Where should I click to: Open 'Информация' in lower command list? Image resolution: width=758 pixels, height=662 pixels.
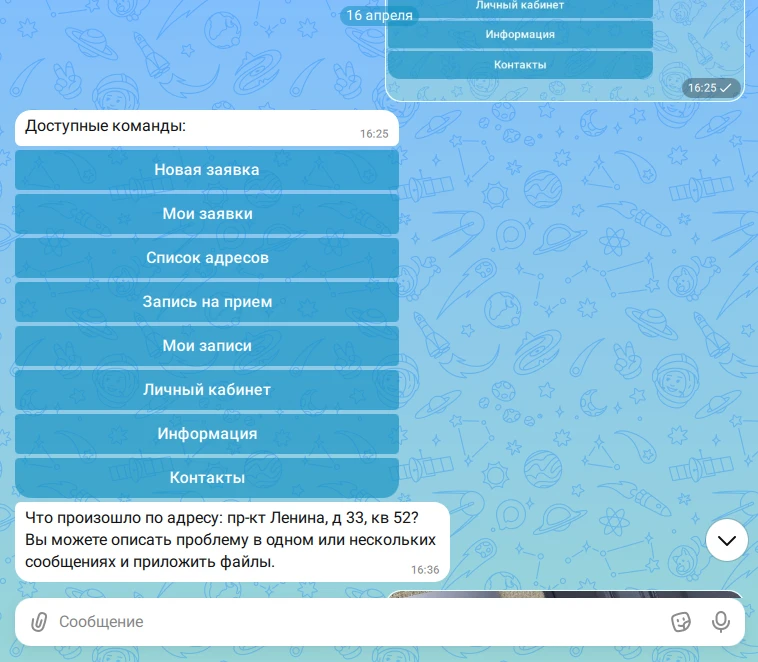click(207, 434)
